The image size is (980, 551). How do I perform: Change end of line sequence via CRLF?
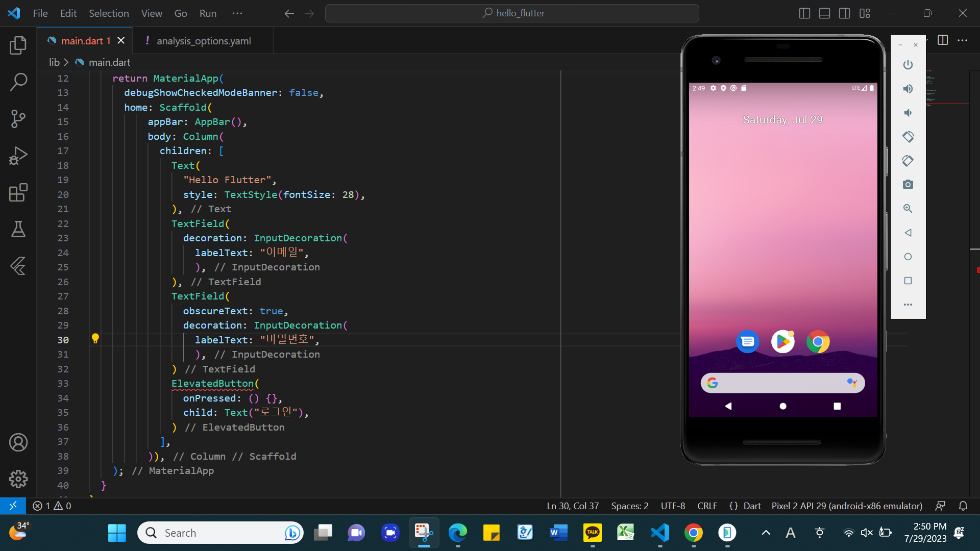(707, 506)
